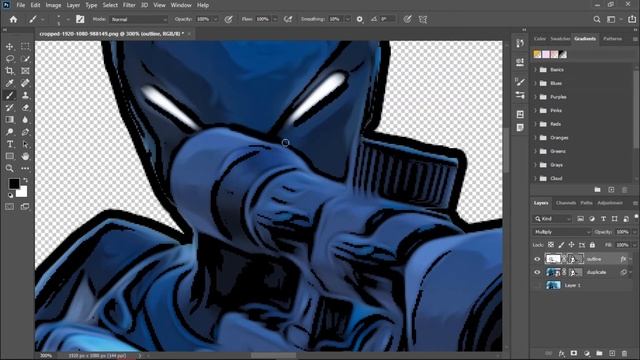The height and width of the screenshot is (360, 640).
Task: Open the Flow dropdown arrow
Action: pos(275,19)
